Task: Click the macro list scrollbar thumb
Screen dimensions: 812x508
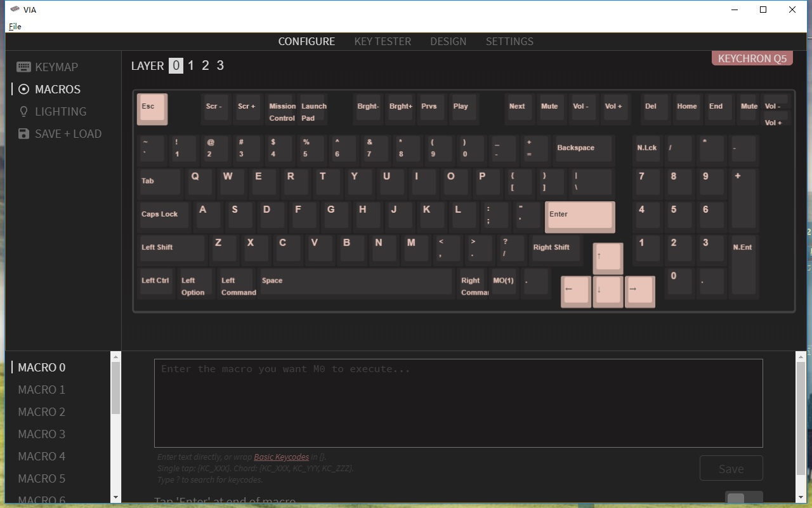Action: (115, 389)
